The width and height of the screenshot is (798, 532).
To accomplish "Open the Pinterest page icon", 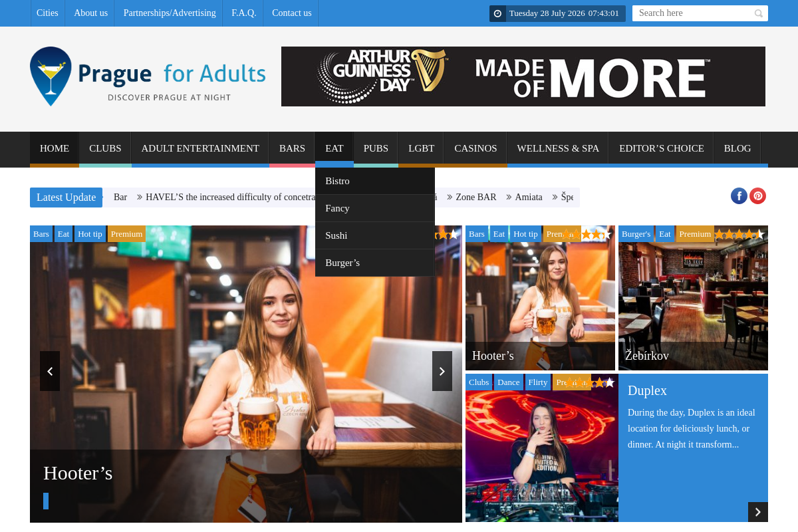I will (757, 196).
